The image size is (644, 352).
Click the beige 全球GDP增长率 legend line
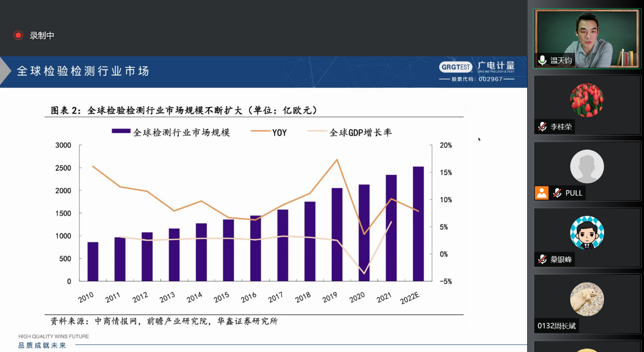317,132
